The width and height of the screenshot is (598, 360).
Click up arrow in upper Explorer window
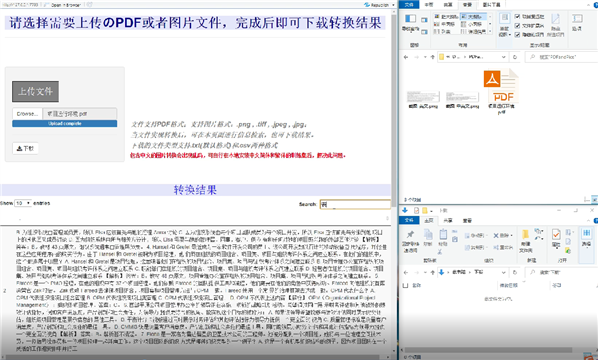tap(432, 57)
